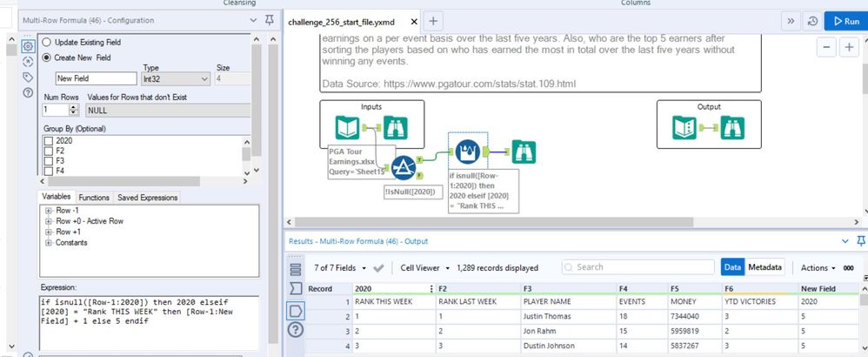868x357 pixels.
Task: Switch to the Saved Expressions tab
Action: pyautogui.click(x=147, y=198)
